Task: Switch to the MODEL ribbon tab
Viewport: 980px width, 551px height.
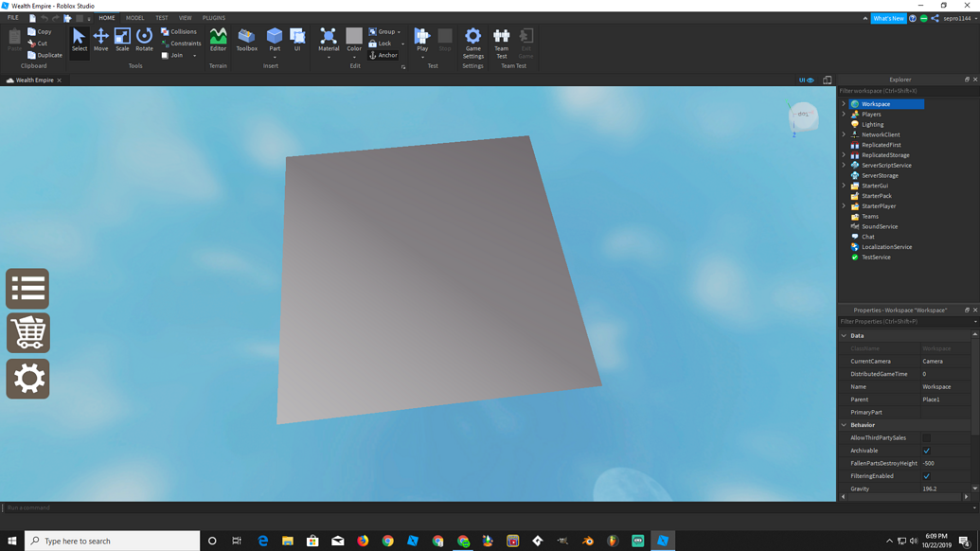Action: [135, 18]
